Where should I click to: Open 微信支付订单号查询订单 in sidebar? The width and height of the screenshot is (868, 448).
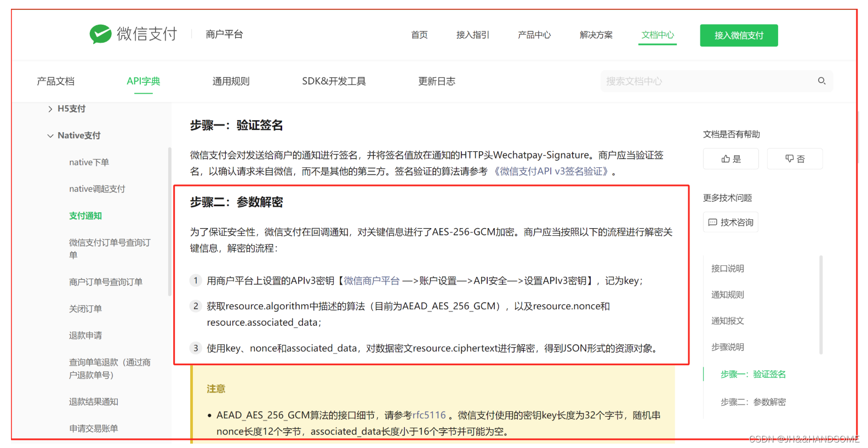pos(110,248)
